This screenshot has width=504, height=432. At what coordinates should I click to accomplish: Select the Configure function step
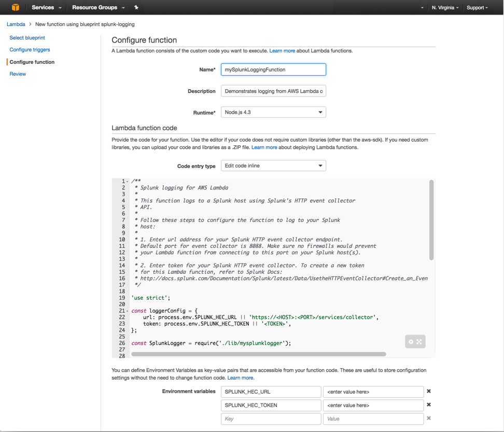pos(32,62)
